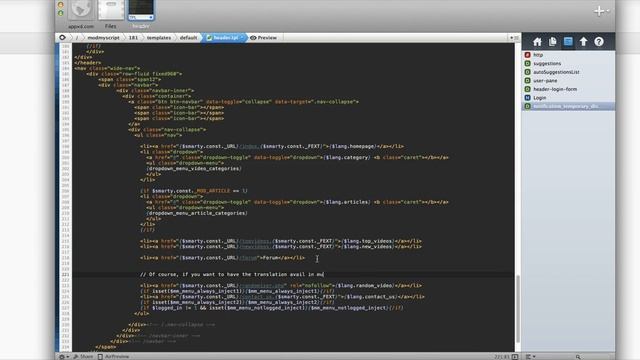Click the dropdown_menu_article_categories line
Image resolution: width=640 pixels, height=360 pixels.
(x=197, y=213)
